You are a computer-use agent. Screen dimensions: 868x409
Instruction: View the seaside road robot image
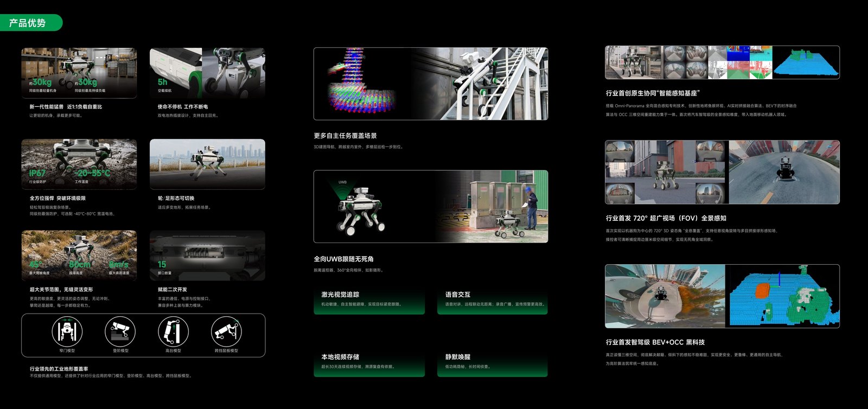pos(207,164)
